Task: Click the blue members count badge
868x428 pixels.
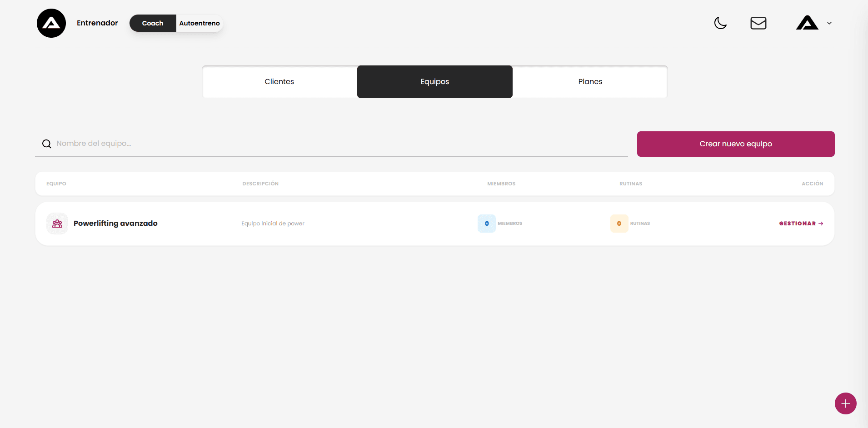Action: [486, 224]
